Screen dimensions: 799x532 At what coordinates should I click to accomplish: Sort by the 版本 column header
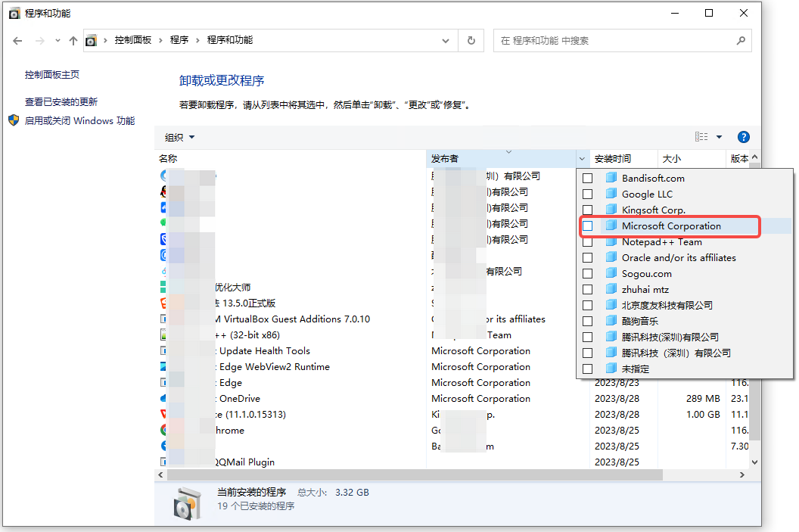[x=739, y=158]
